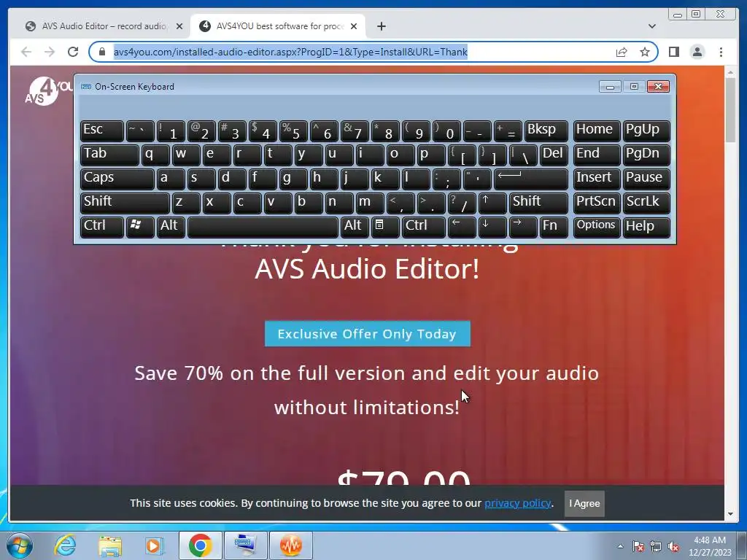
Task: Tap the PgUp key
Action: pos(646,131)
